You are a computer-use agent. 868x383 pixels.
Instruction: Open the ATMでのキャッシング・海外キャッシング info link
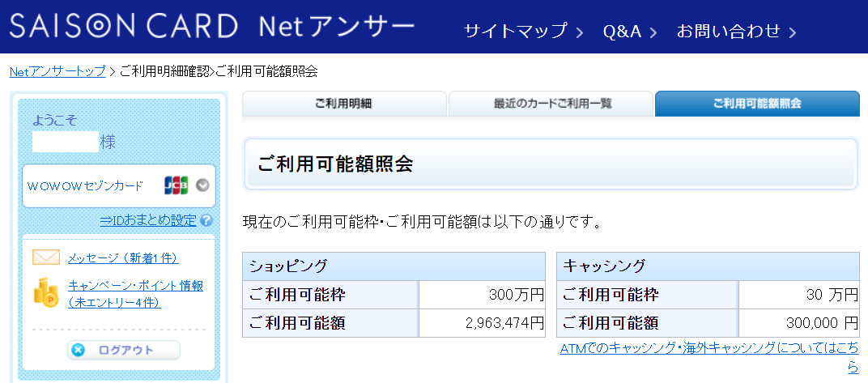(708, 348)
